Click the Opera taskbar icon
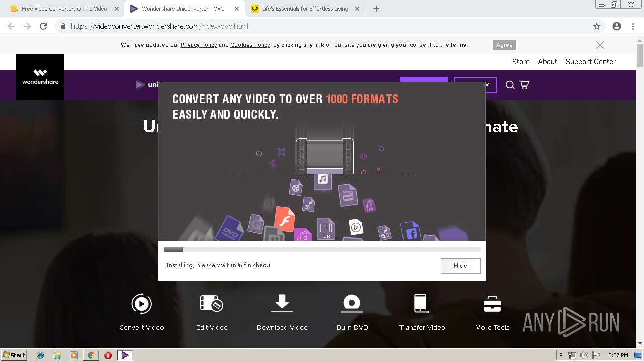The height and width of the screenshot is (362, 644). [108, 355]
